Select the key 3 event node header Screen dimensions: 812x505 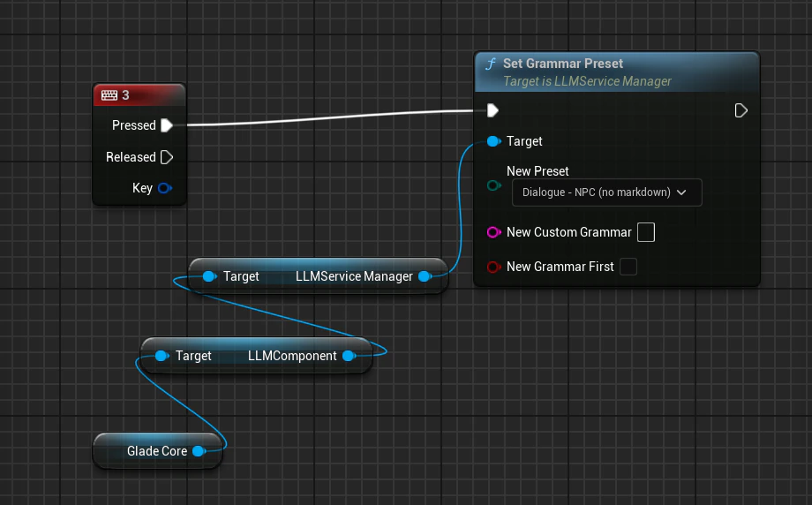[139, 95]
